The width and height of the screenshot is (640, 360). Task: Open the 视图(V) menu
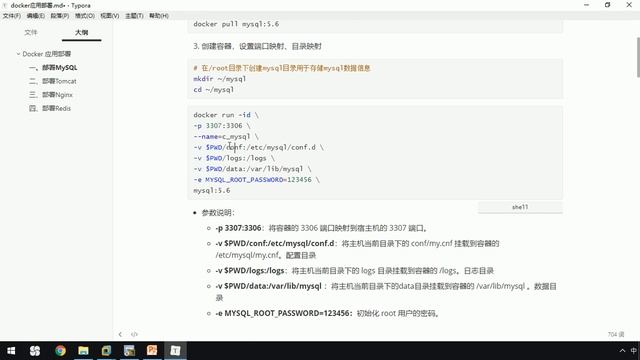(109, 16)
